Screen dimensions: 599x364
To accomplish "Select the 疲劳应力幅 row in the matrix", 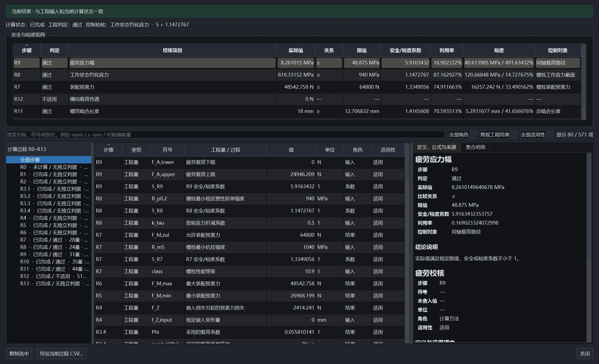I will click(297, 63).
